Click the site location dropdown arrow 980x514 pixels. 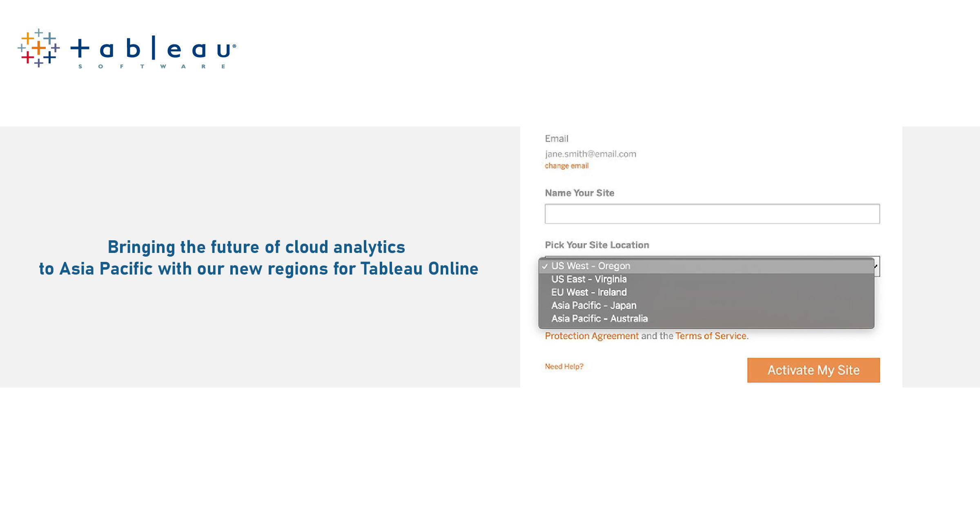[x=876, y=266]
